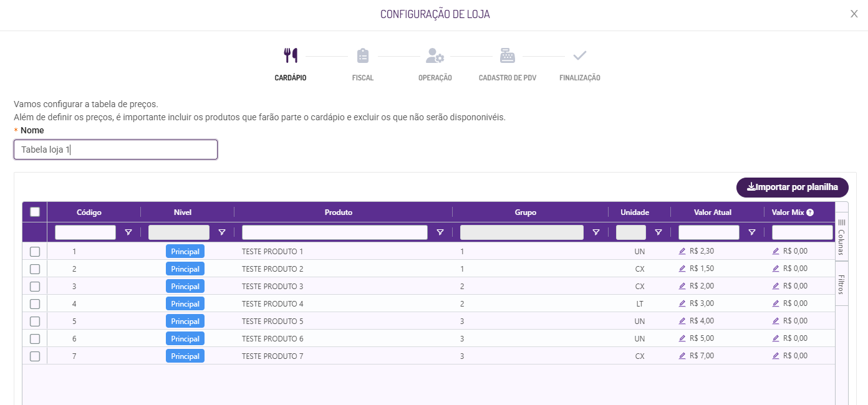Select the Cardápio step fork-and-knife icon

[291, 56]
